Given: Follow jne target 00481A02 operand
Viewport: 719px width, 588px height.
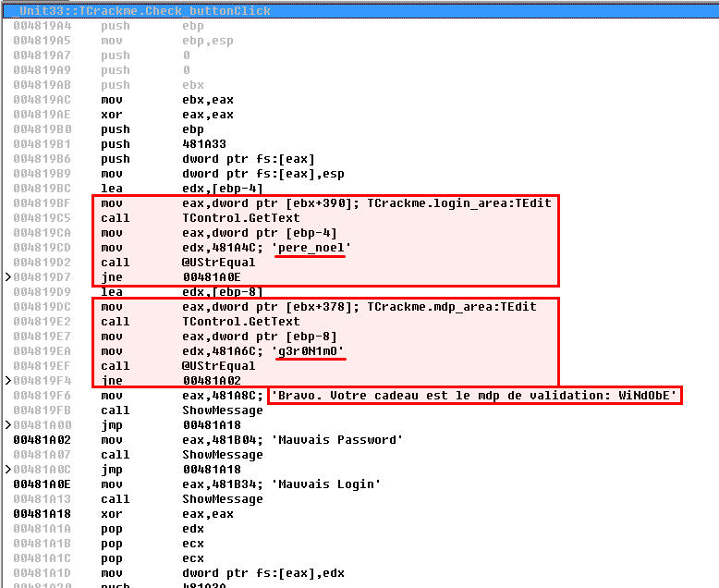Looking at the screenshot, I should point(212,380).
